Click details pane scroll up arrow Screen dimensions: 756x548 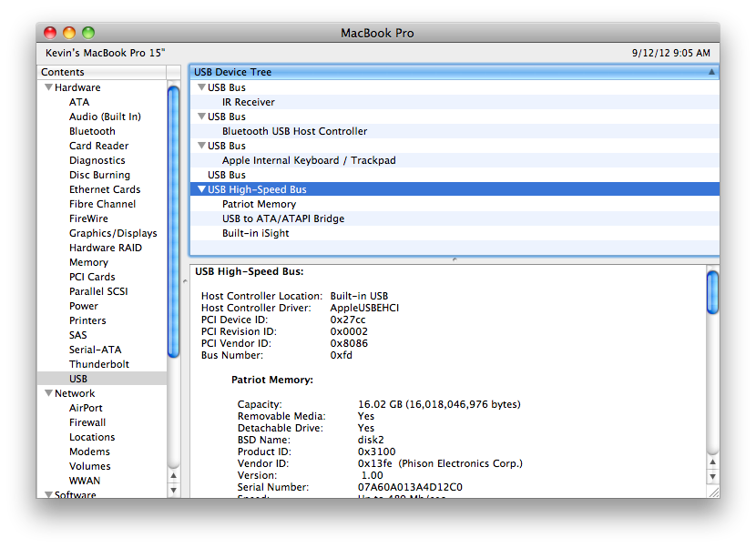click(712, 462)
